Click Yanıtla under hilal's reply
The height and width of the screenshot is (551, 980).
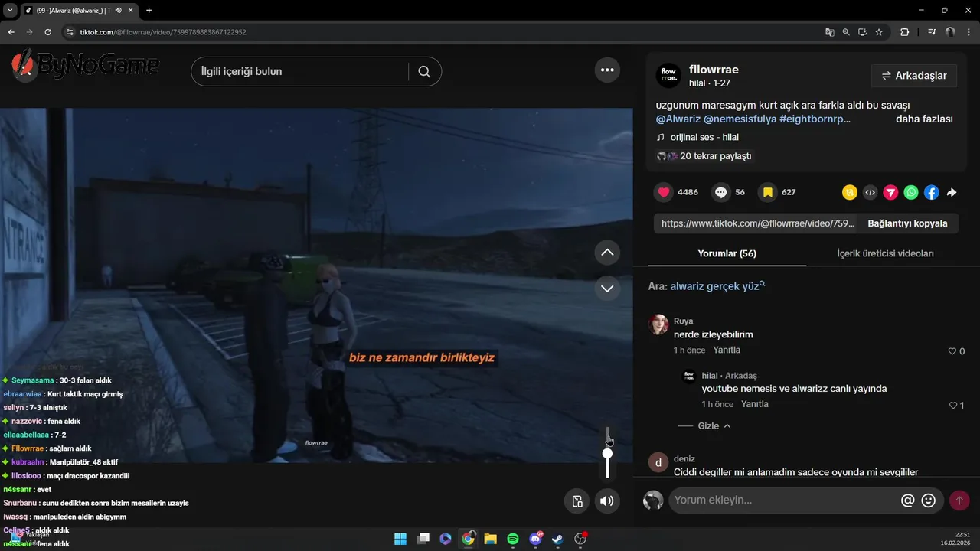click(x=755, y=404)
